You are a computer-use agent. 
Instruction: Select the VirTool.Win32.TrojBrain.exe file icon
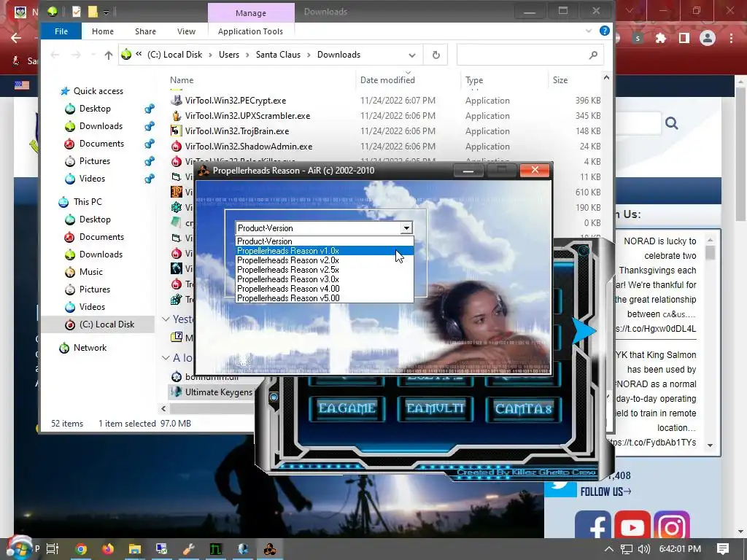[x=177, y=131]
